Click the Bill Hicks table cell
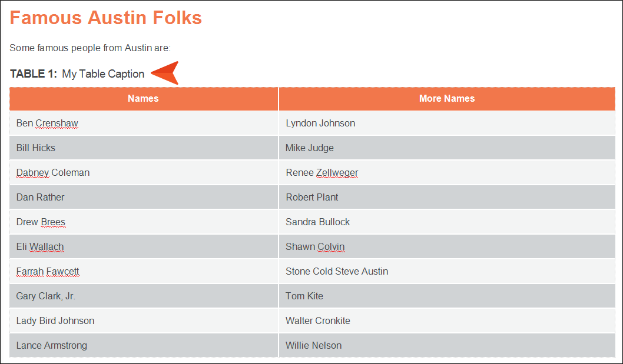Viewport: 623px width, 364px height. [144, 148]
